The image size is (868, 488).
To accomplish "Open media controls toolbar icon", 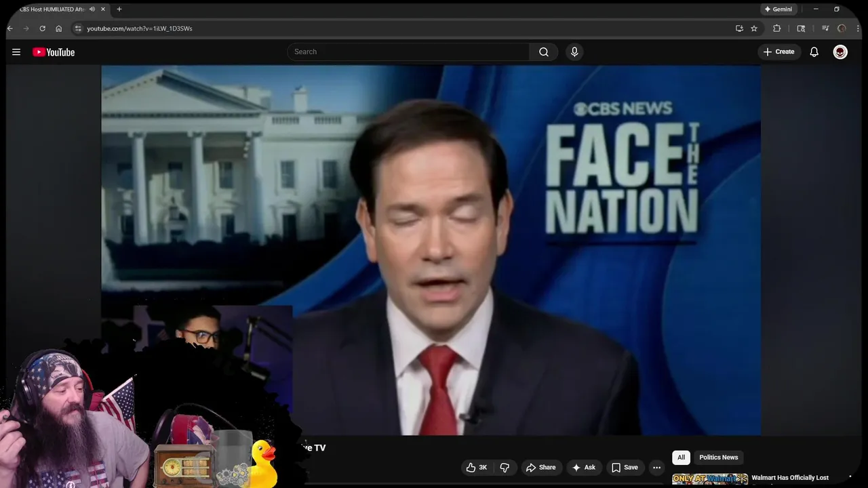I will 825,28.
